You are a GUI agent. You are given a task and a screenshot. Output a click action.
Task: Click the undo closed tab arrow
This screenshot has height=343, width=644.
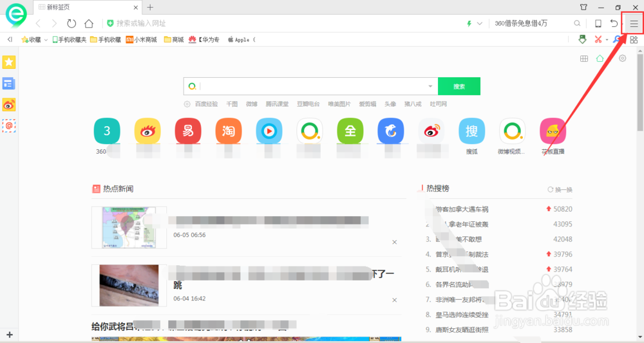(614, 23)
